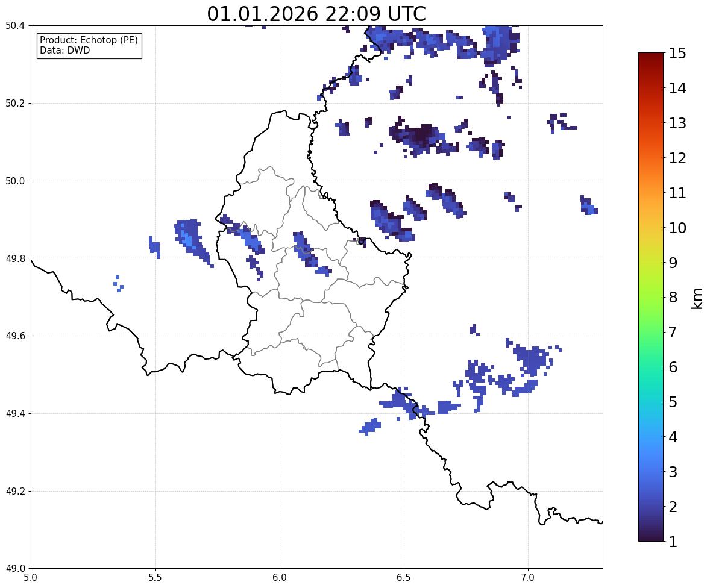
Task: Click the colorbar tick label '5'
Action: (673, 402)
